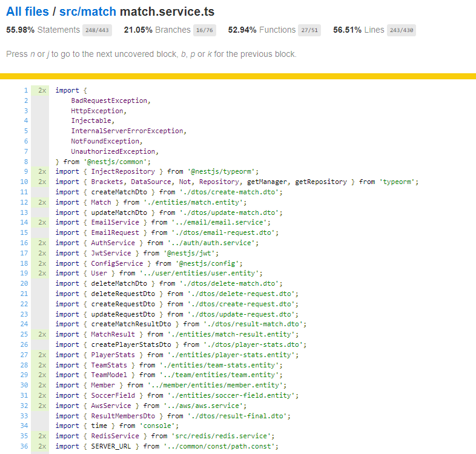Viewport: 476px width, 454px height.
Task: Click updateRequestDto on line 23
Action: click(123, 315)
